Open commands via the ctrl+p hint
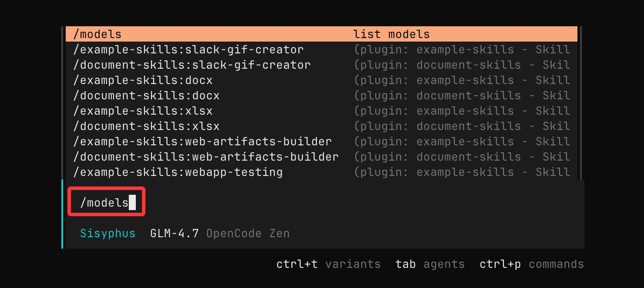 pyautogui.click(x=531, y=264)
